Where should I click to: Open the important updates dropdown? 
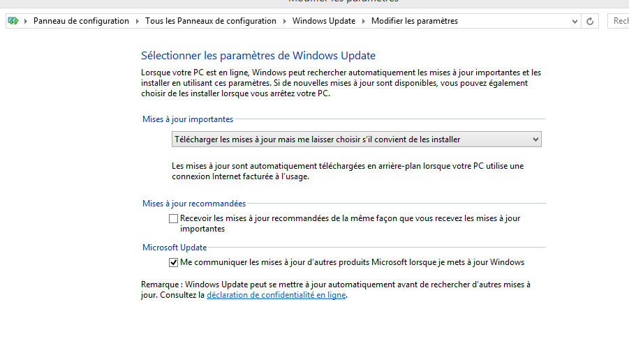pos(357,139)
